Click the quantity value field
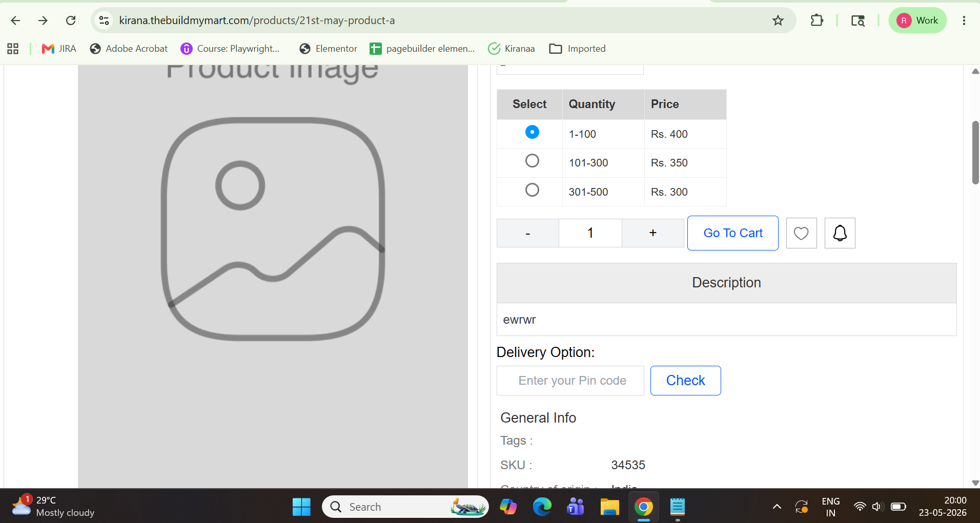The height and width of the screenshot is (523, 980). point(590,233)
